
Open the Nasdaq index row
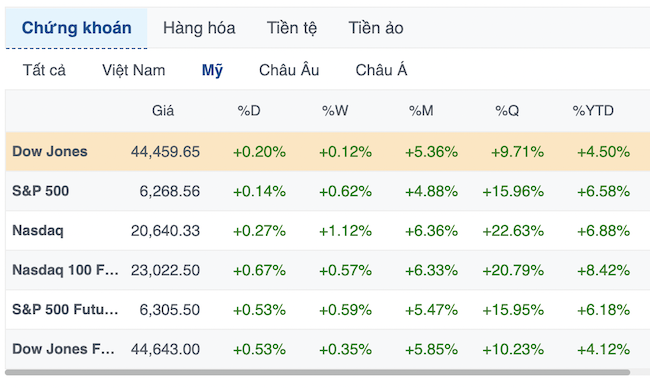pyautogui.click(x=327, y=230)
